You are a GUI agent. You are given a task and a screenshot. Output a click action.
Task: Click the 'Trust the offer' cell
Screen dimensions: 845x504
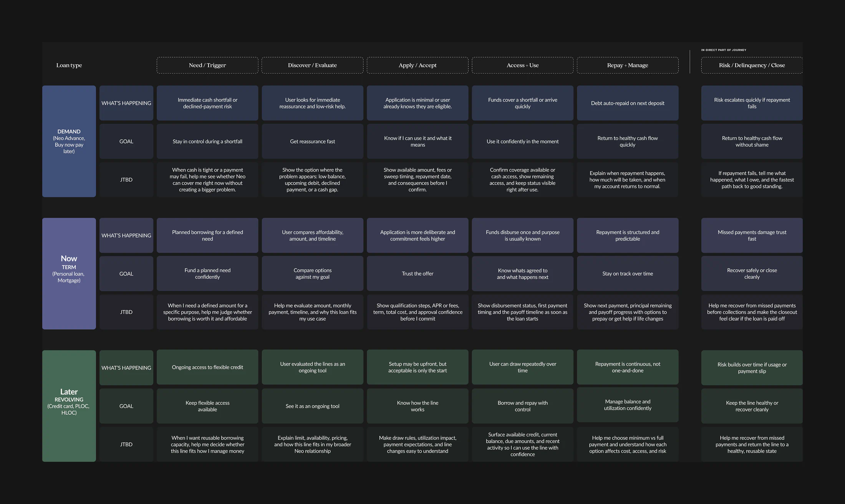(418, 274)
